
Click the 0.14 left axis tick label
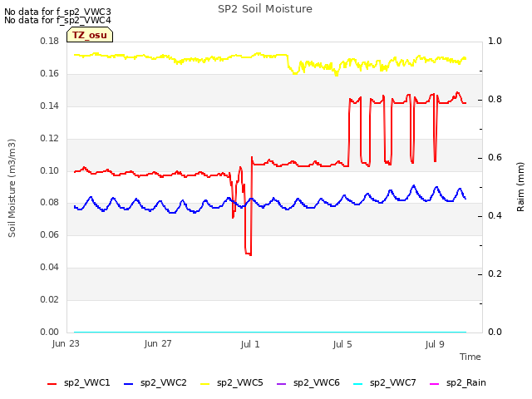tap(50, 106)
